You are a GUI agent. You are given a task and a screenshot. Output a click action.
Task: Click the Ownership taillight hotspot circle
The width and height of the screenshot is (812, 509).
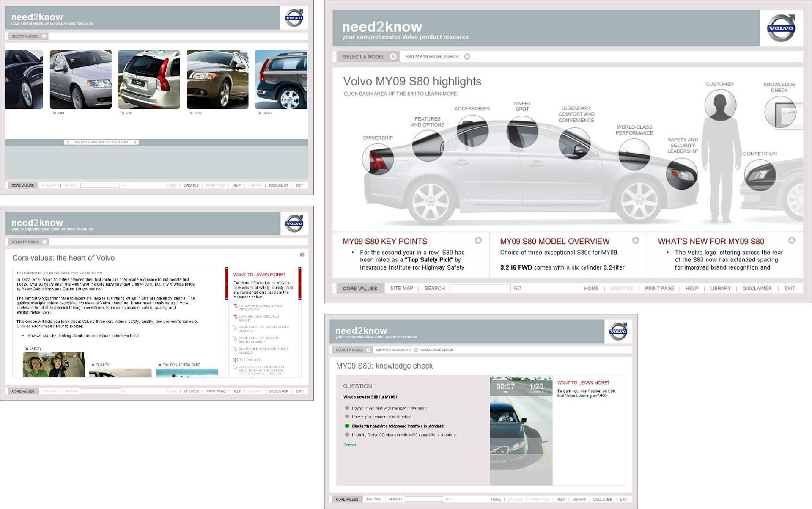(x=378, y=159)
